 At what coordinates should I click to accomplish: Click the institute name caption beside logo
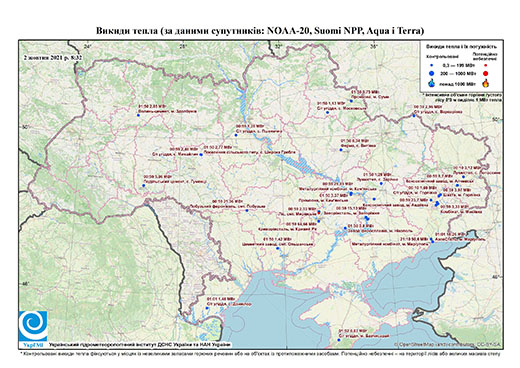tap(140, 344)
